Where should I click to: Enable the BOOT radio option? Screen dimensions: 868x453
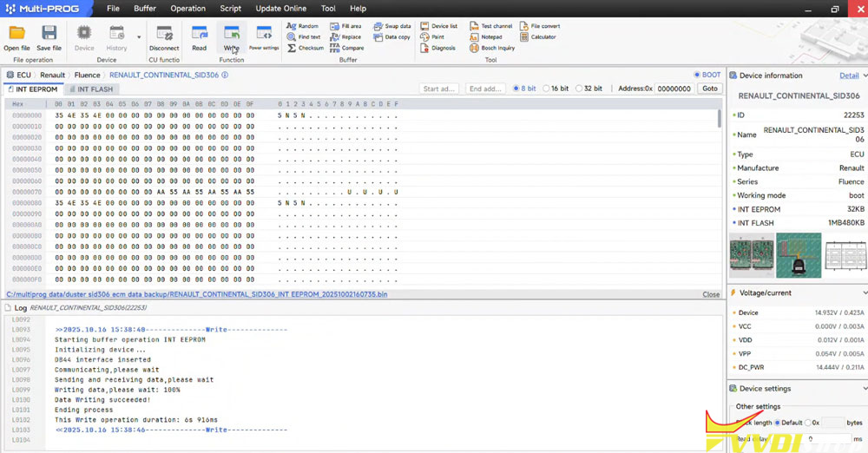(697, 75)
